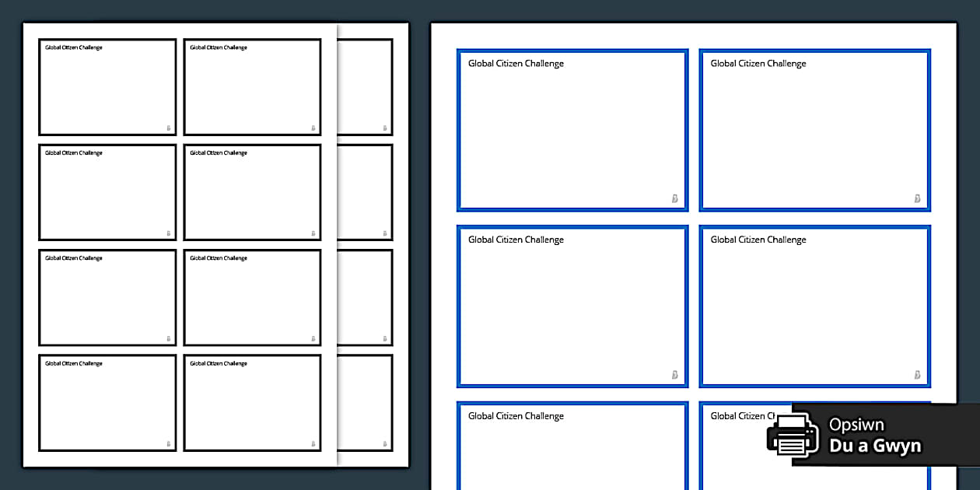Screen dimensions: 980x490
Task: Select the top-right blue-bordered challenge card
Action: [814, 131]
